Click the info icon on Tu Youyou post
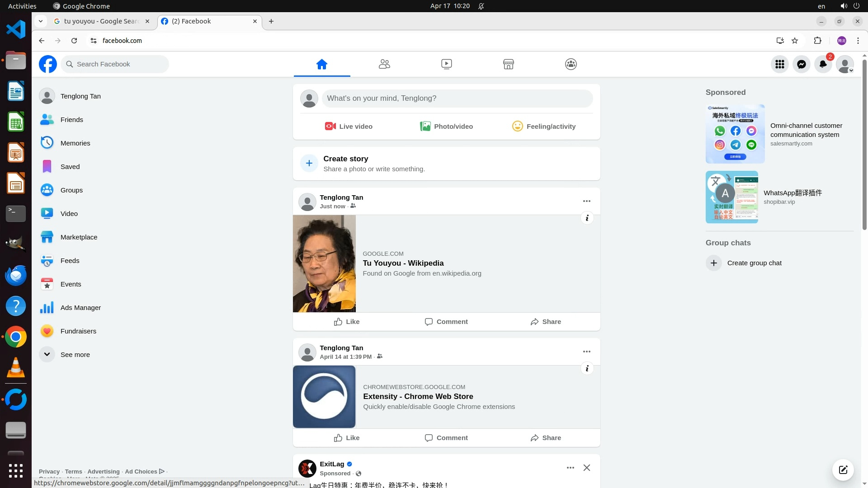The height and width of the screenshot is (488, 868). coord(587,218)
